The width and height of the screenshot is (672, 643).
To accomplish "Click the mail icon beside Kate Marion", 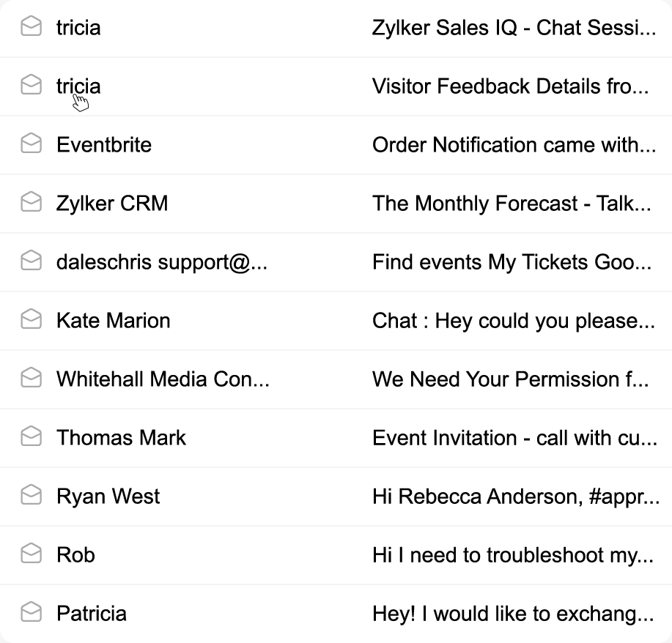I will click(31, 320).
